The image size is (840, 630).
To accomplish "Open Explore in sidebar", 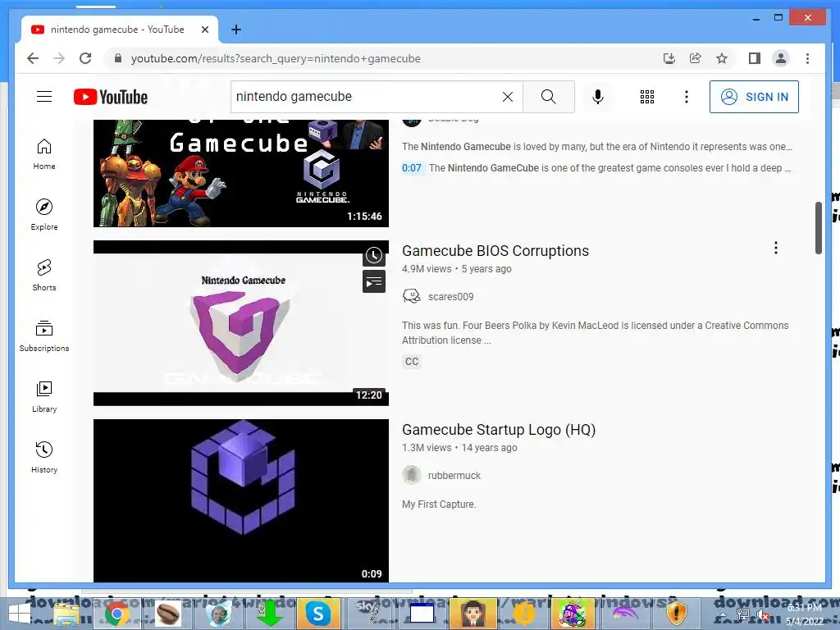I will pos(44,214).
